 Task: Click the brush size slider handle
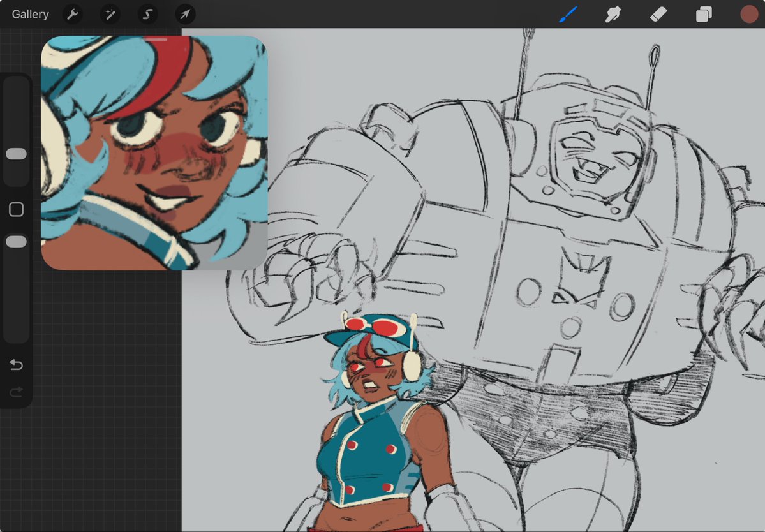click(x=16, y=154)
